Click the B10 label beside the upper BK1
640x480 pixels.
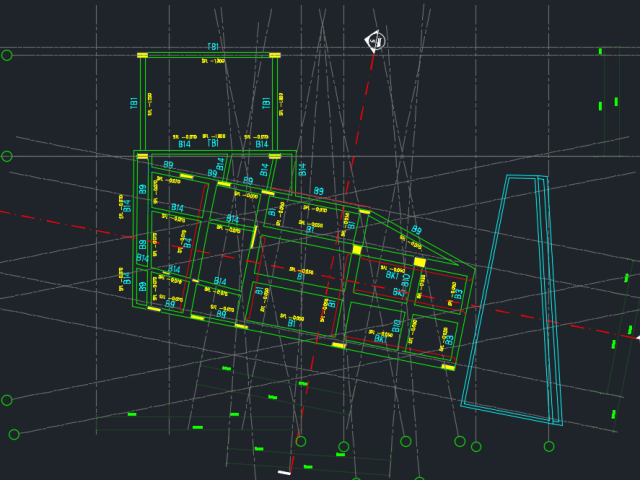click(406, 280)
